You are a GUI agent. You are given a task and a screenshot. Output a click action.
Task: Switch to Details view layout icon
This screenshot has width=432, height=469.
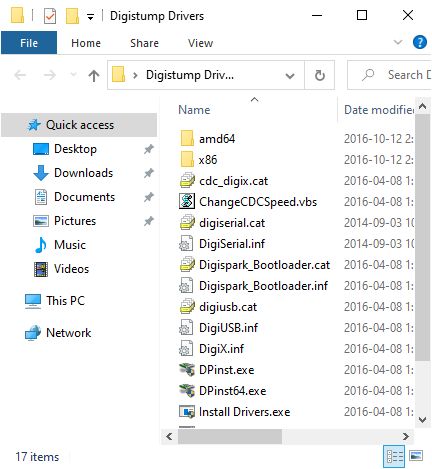[394, 456]
